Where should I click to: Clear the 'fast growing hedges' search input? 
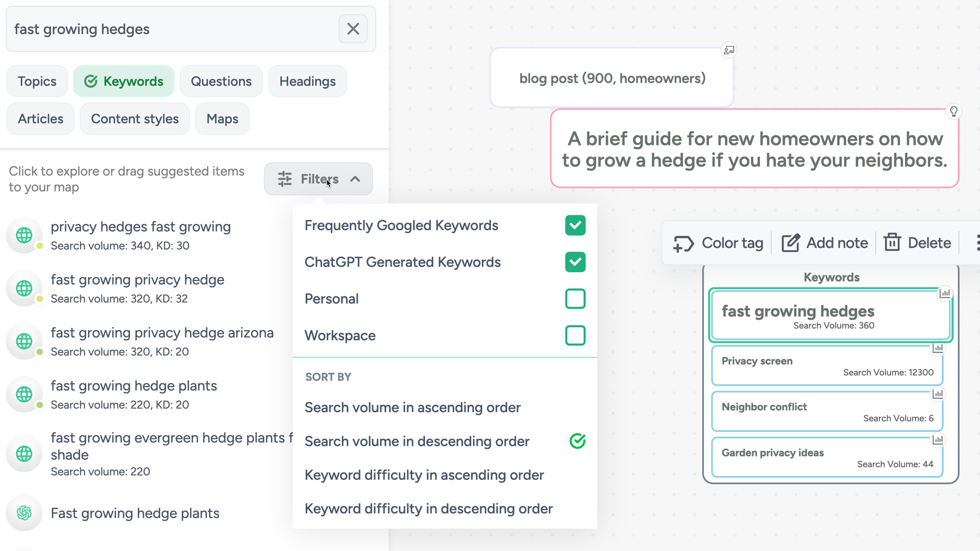click(x=353, y=28)
